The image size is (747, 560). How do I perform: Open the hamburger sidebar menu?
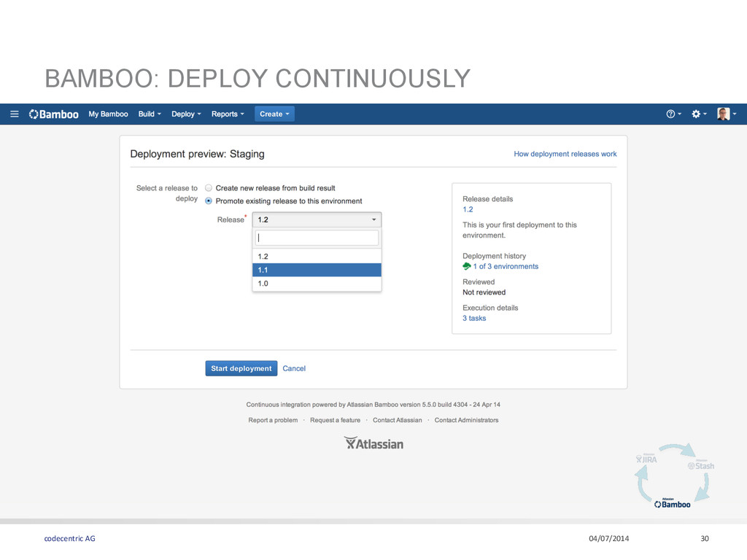click(x=15, y=114)
